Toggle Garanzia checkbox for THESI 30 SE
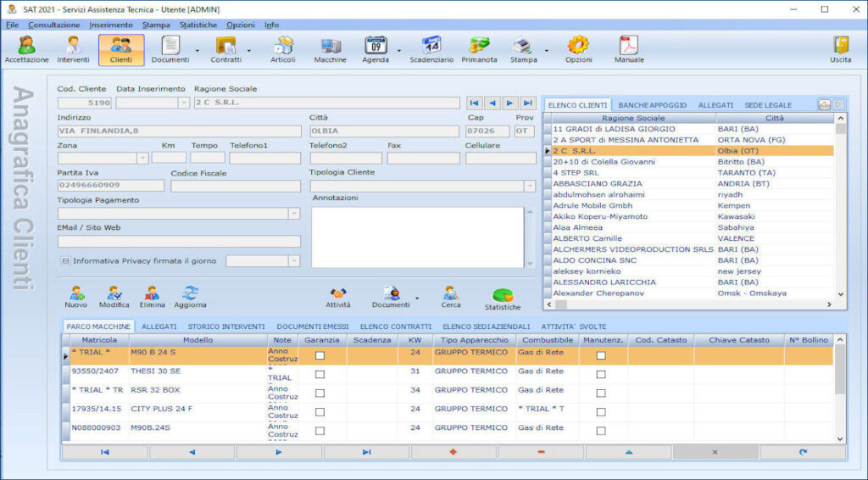The image size is (868, 480). (320, 374)
